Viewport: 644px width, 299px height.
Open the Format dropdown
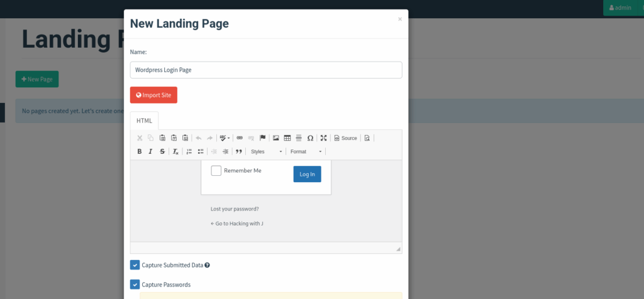click(x=306, y=151)
